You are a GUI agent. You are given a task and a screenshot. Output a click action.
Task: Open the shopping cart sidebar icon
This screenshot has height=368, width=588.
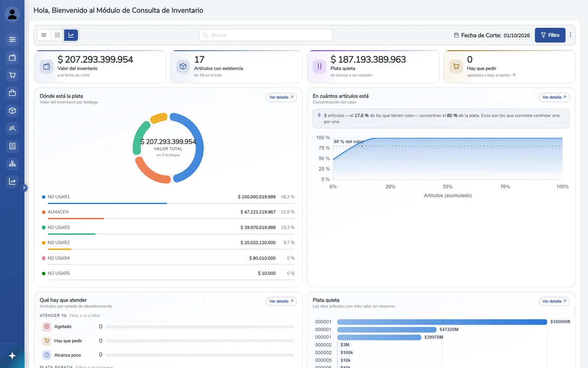coord(12,75)
